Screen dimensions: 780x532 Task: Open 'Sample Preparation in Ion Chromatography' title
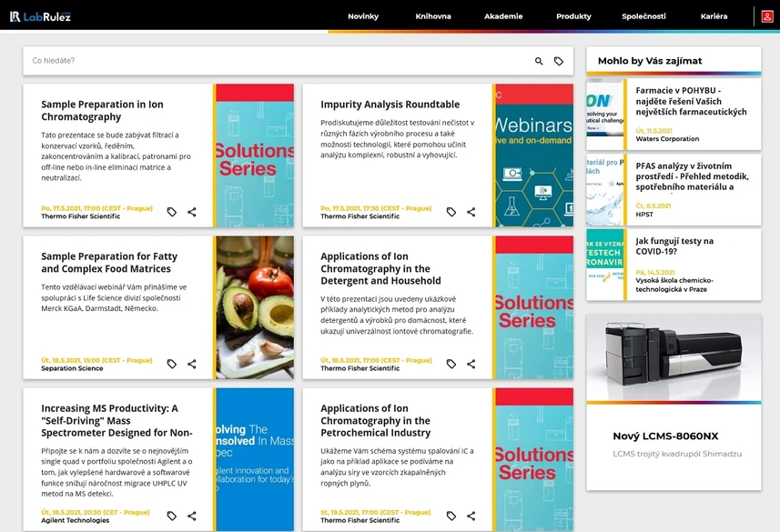point(102,110)
